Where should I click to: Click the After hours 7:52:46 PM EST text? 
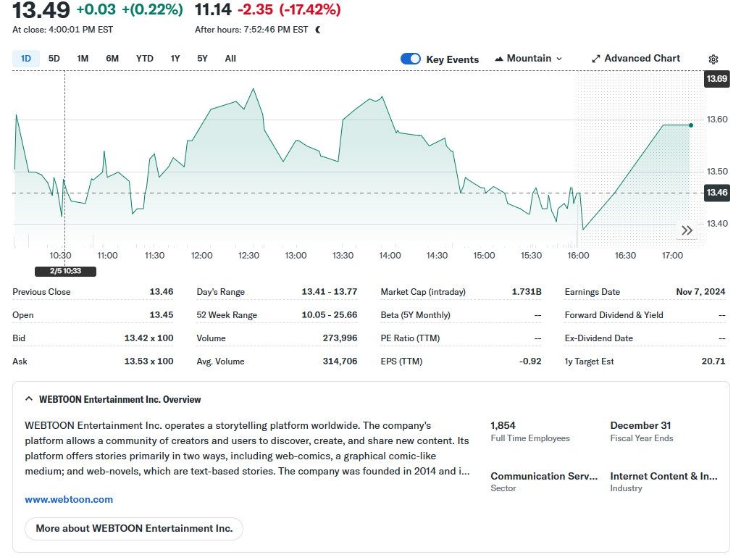[x=251, y=30]
